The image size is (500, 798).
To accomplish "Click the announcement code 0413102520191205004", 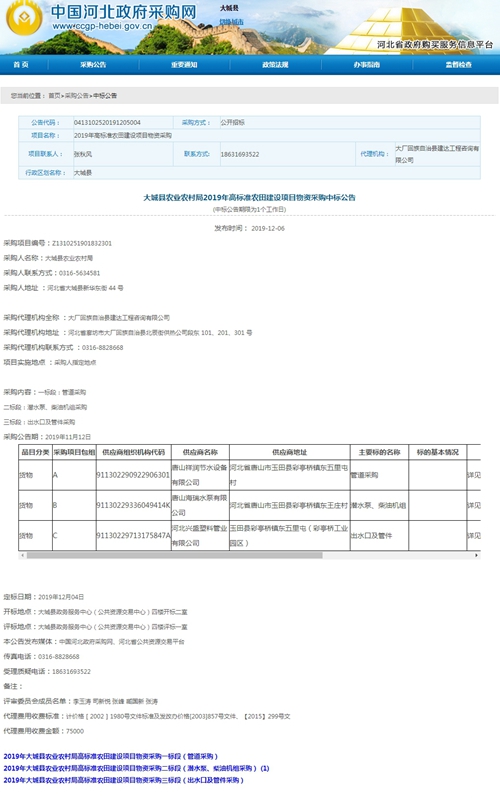I will [107, 123].
